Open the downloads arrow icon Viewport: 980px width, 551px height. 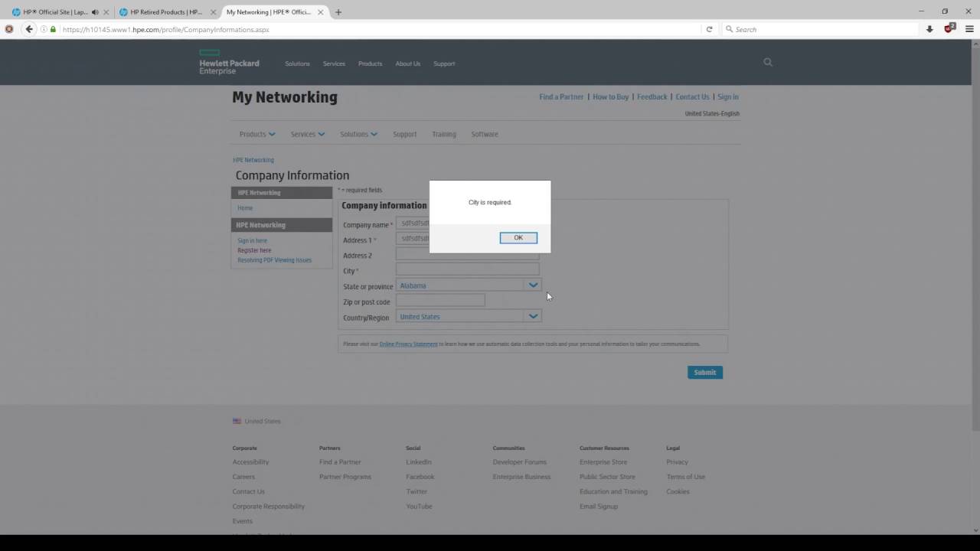929,29
